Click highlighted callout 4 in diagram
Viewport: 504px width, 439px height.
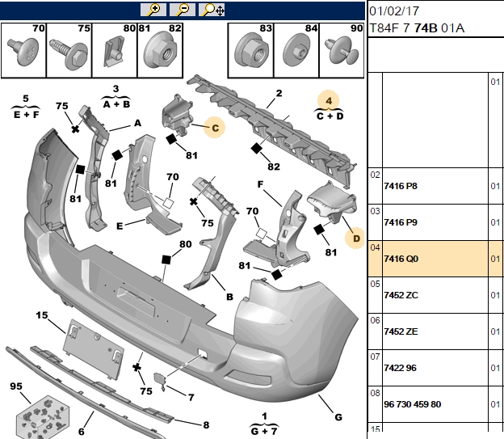[x=329, y=101]
